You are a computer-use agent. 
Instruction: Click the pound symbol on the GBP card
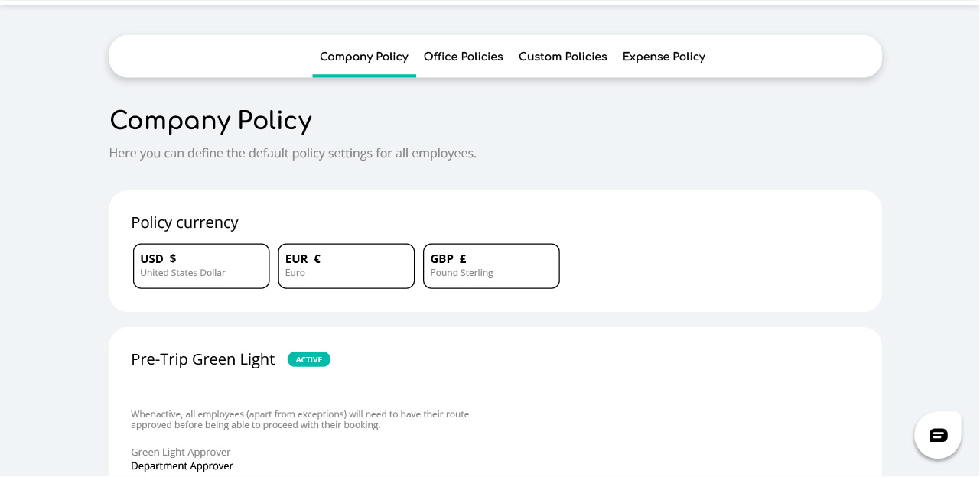click(462, 258)
